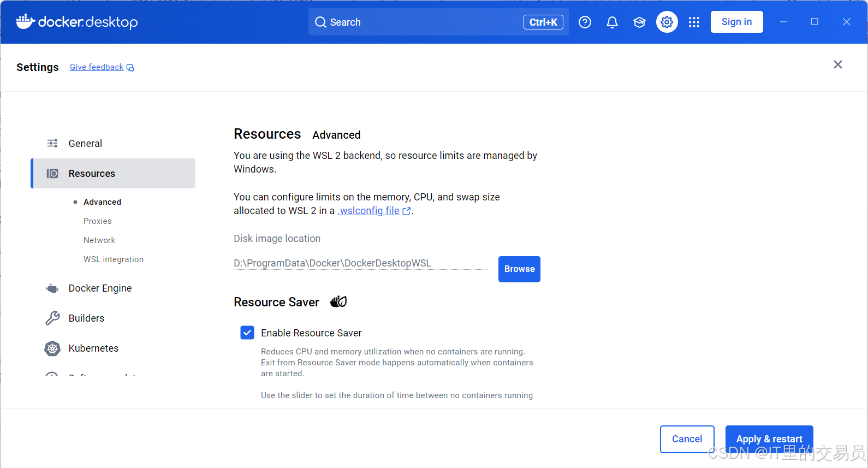868x468 pixels.
Task: Click the Kubernetes wheel icon
Action: [52, 348]
